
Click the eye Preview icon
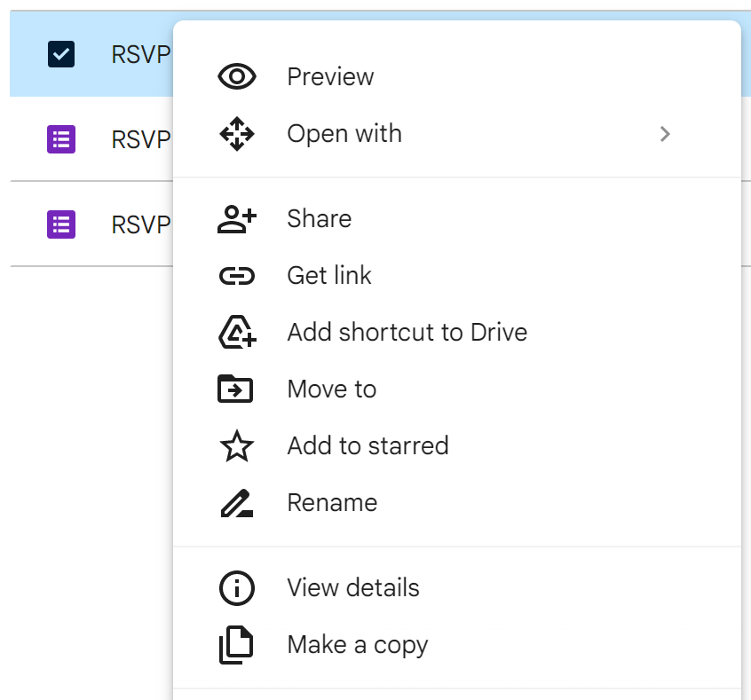pos(236,77)
